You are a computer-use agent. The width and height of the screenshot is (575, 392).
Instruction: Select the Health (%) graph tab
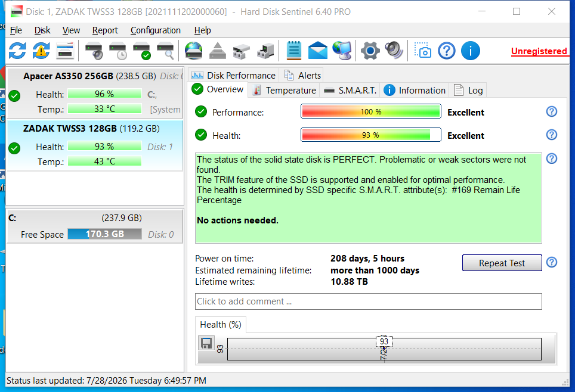tap(220, 325)
